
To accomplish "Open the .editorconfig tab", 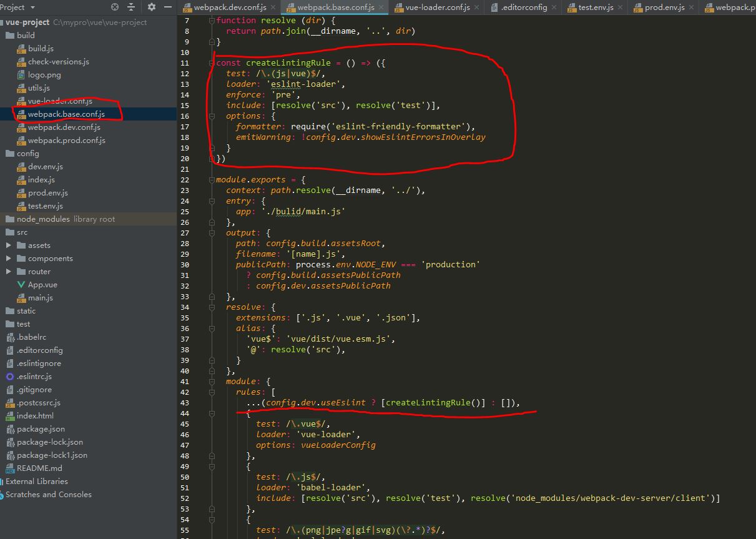I will (524, 7).
